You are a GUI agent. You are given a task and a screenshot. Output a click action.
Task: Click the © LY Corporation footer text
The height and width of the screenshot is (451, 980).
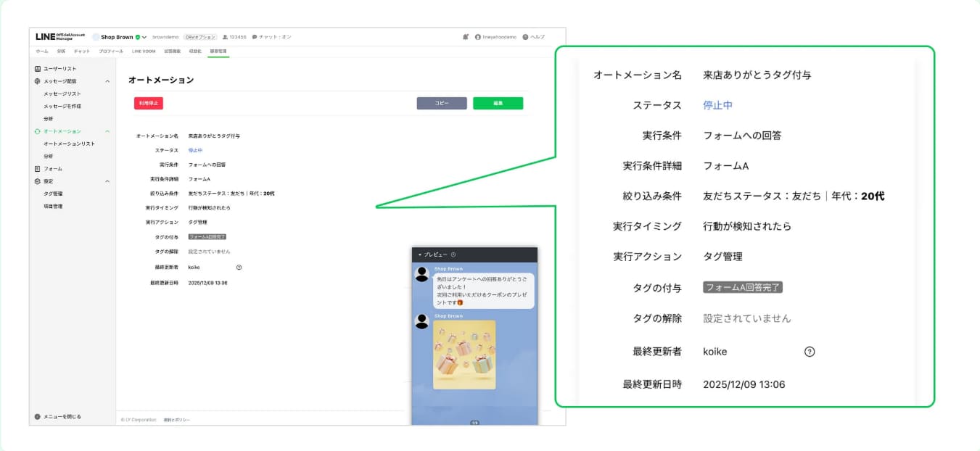tap(139, 420)
